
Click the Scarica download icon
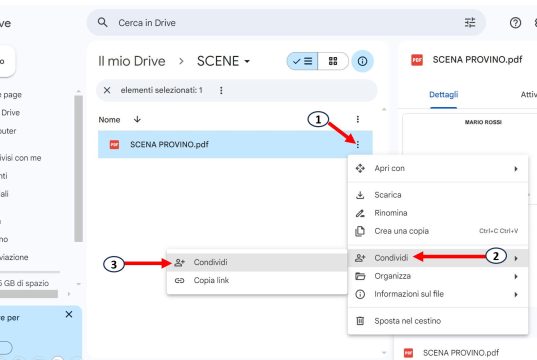(360, 195)
